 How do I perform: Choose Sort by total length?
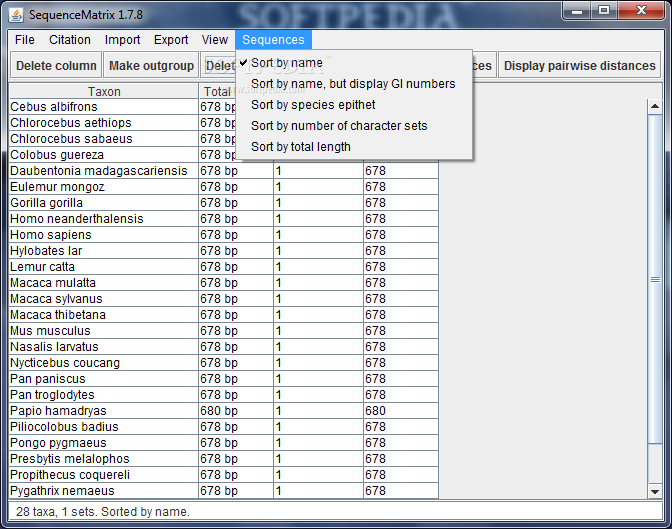point(354,147)
